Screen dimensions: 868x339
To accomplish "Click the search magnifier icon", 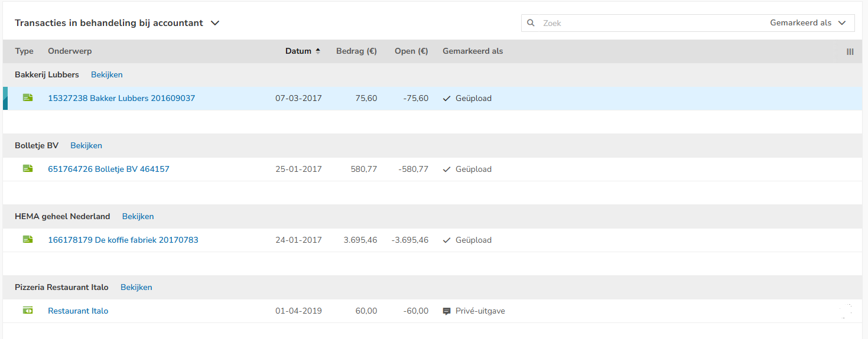I will click(x=531, y=23).
